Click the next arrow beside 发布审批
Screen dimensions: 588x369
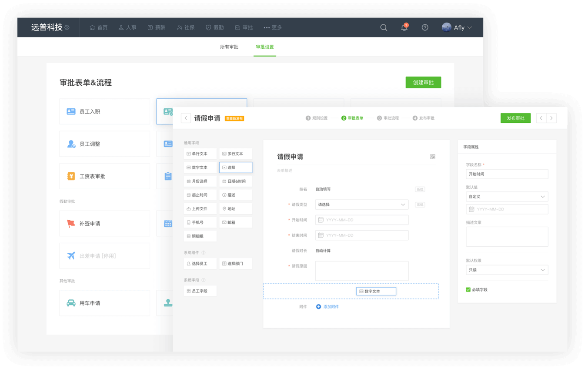(551, 118)
